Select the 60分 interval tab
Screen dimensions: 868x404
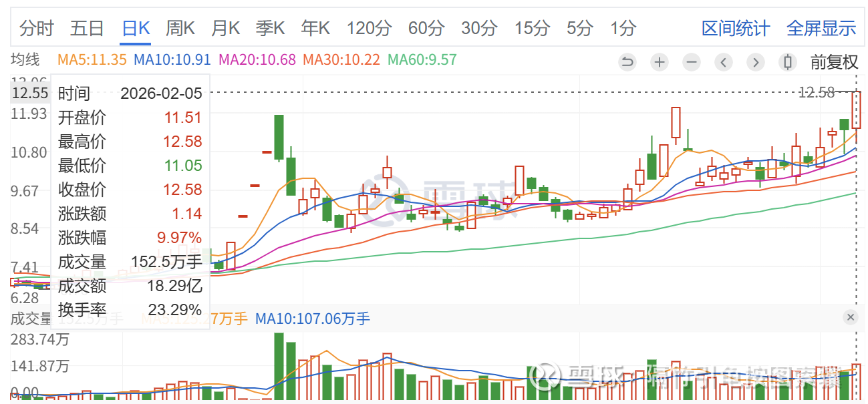point(426,28)
